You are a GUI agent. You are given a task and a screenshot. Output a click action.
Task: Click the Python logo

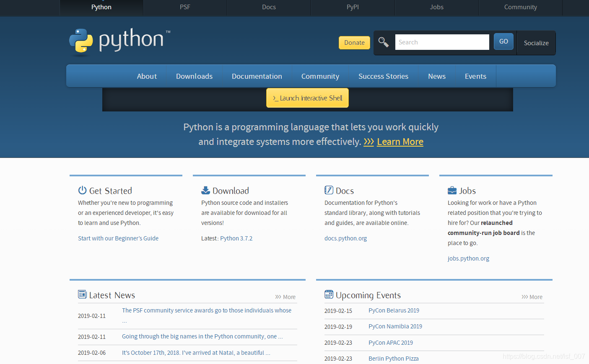pos(120,41)
